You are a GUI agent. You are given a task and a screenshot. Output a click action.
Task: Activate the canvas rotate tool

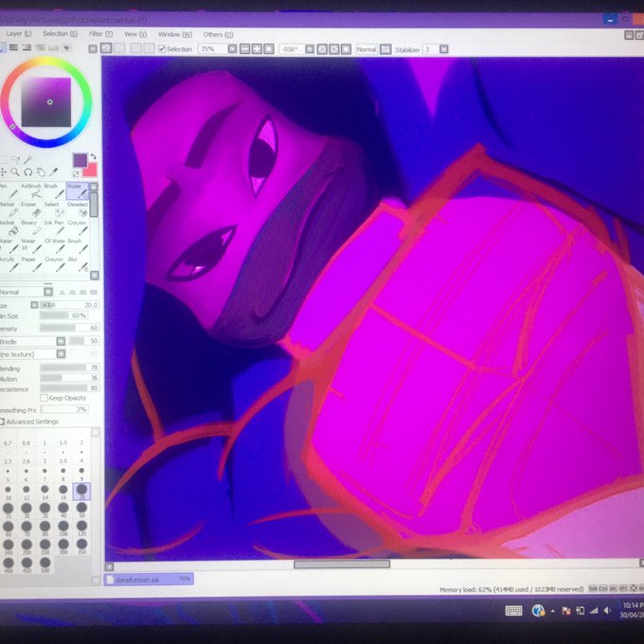pyautogui.click(x=27, y=172)
